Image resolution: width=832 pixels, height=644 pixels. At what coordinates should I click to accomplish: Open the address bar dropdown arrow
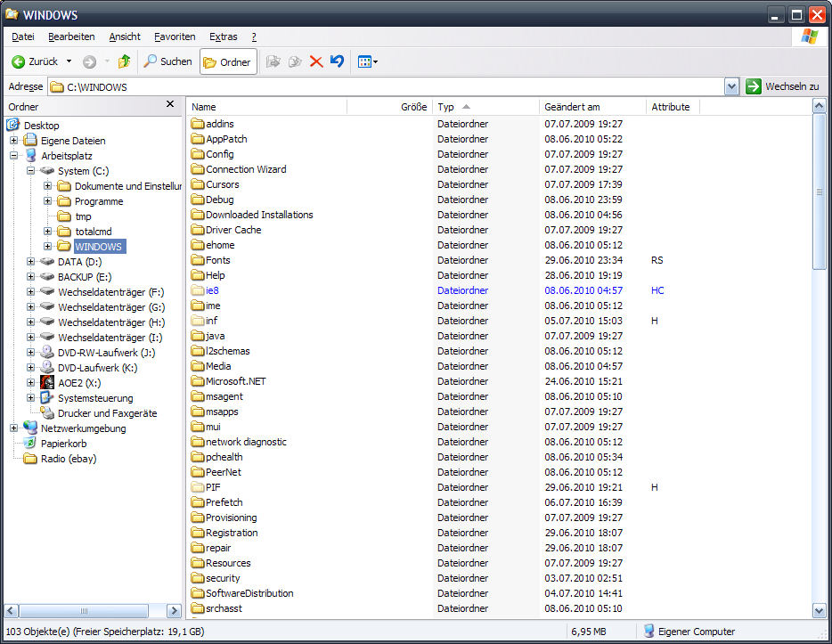[731, 87]
